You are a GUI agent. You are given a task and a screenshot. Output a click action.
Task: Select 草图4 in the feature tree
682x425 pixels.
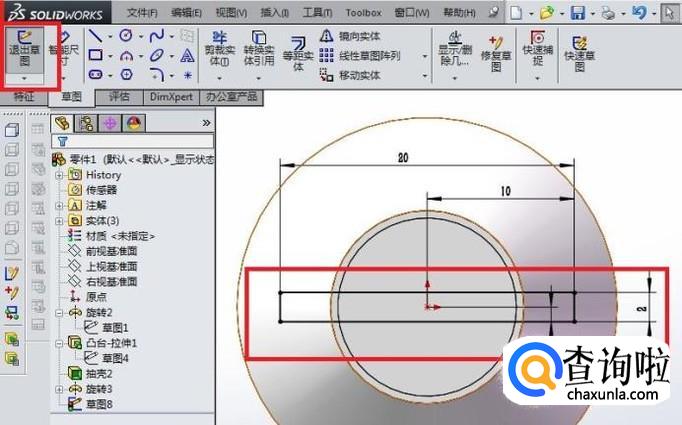[110, 357]
